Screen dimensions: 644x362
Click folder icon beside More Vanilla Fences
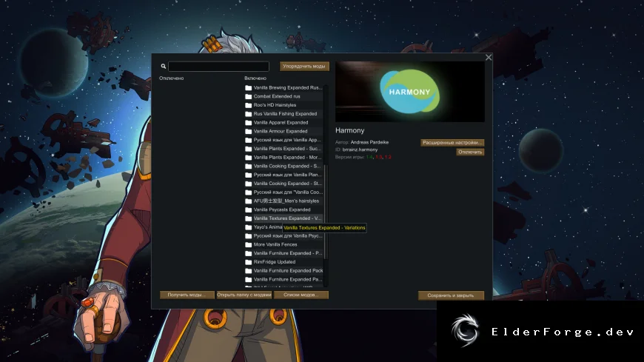(249, 245)
